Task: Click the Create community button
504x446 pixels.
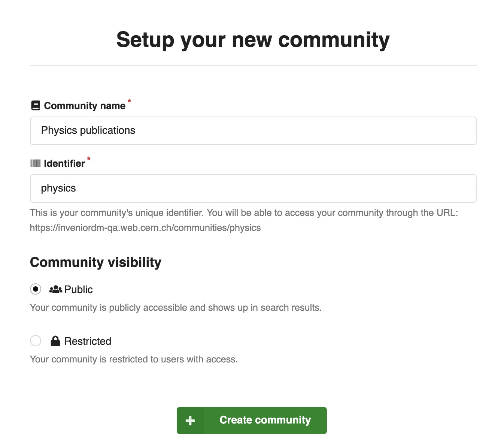Action: 252,421
